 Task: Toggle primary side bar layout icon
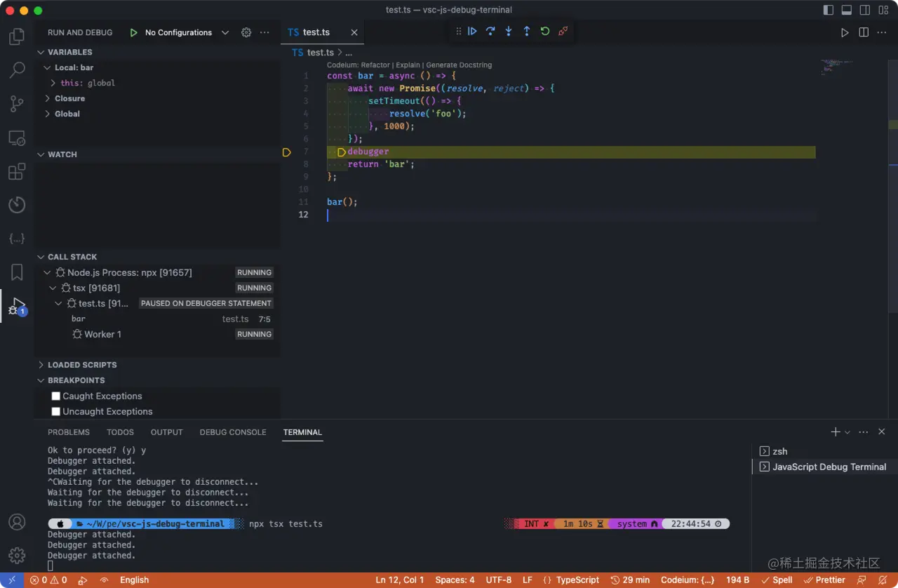coord(829,11)
